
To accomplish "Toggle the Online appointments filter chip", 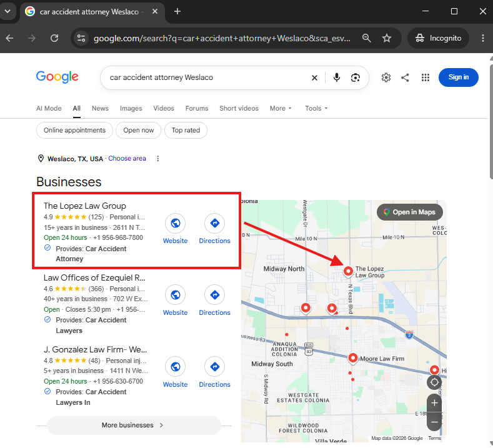I will coord(74,130).
